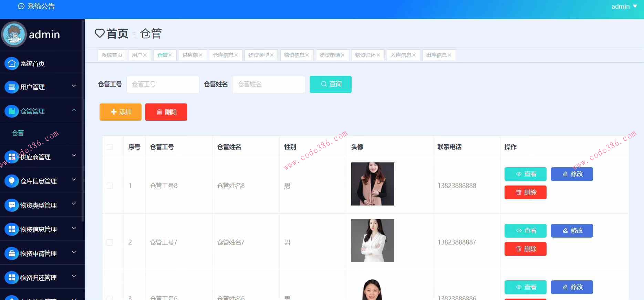Click 修改 for row 仓管姓名6
This screenshot has height=300, width=644.
572,287
